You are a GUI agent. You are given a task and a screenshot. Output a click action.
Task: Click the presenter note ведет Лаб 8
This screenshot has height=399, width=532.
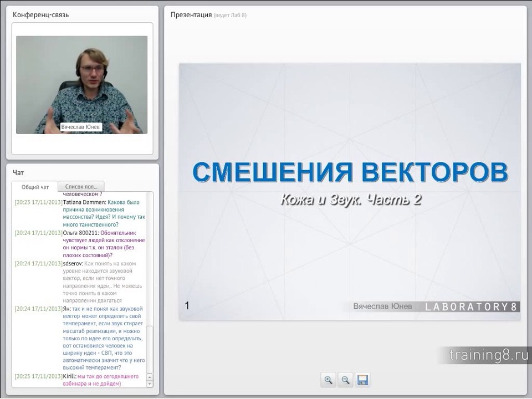(x=230, y=16)
